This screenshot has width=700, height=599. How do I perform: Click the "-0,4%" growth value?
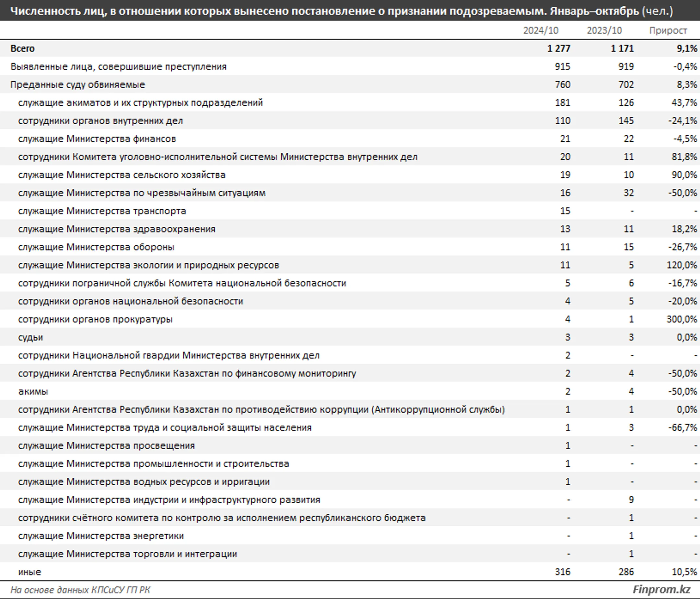(685, 66)
